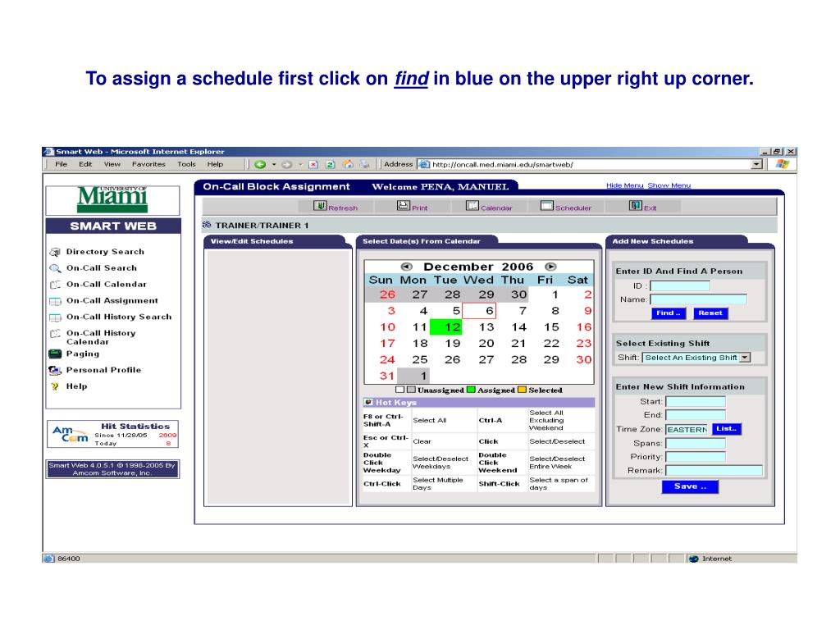Screen dimensions: 840x630
Task: Click the Name input field
Action: point(698,299)
